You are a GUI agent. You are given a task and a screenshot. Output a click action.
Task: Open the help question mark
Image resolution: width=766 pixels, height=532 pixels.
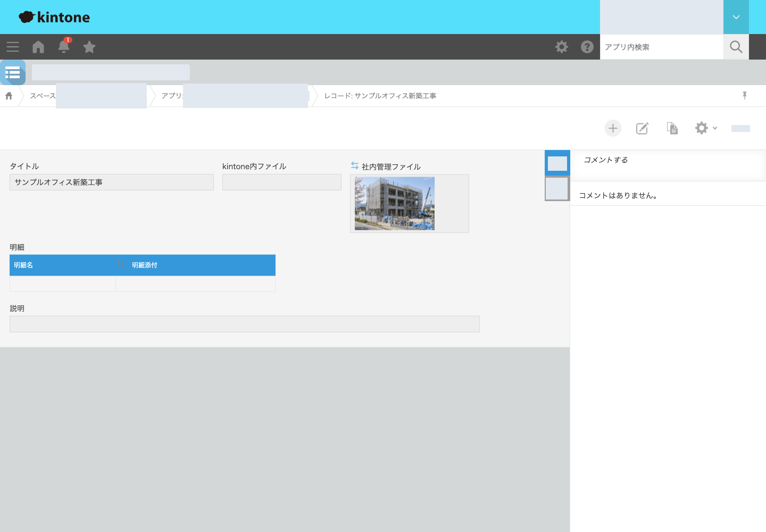tap(587, 47)
